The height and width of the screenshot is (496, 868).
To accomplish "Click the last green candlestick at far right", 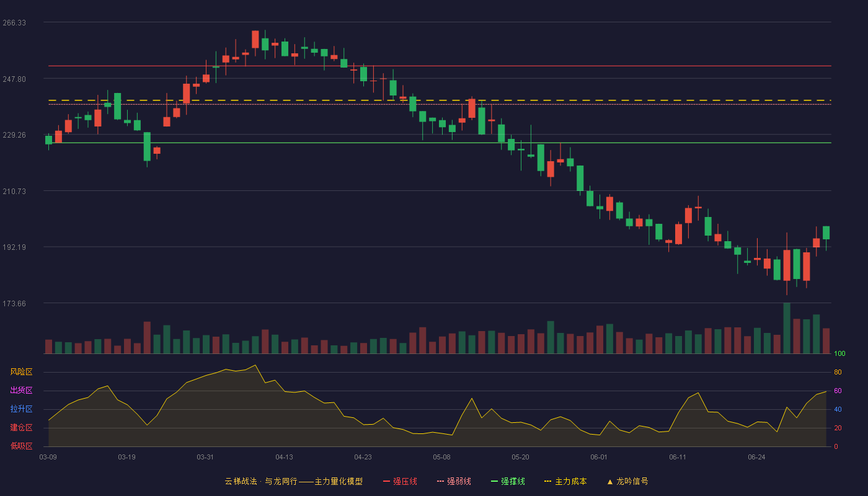I will pyautogui.click(x=826, y=233).
